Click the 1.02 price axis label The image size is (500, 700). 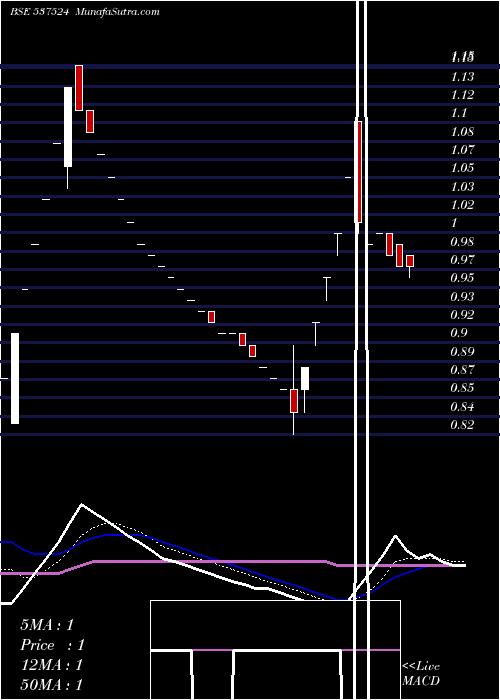[x=462, y=205]
